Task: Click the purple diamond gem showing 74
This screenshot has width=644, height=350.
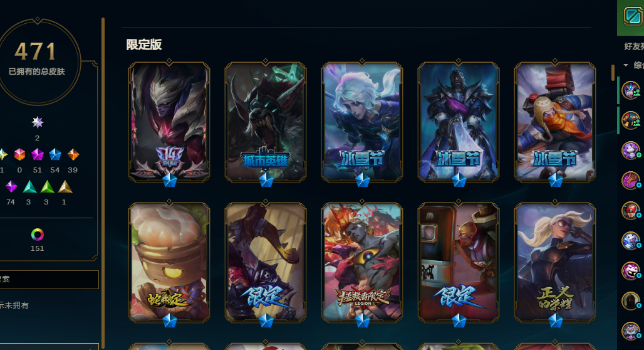Action: point(11,187)
